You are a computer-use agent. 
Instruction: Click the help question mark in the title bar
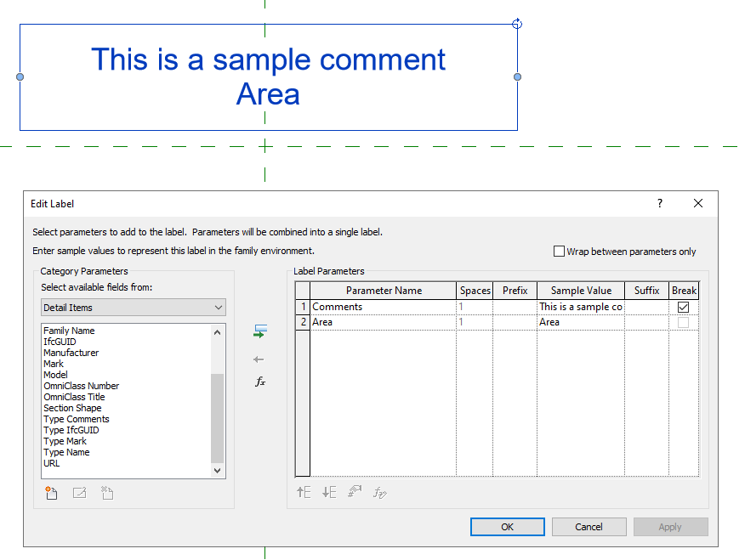pos(659,204)
